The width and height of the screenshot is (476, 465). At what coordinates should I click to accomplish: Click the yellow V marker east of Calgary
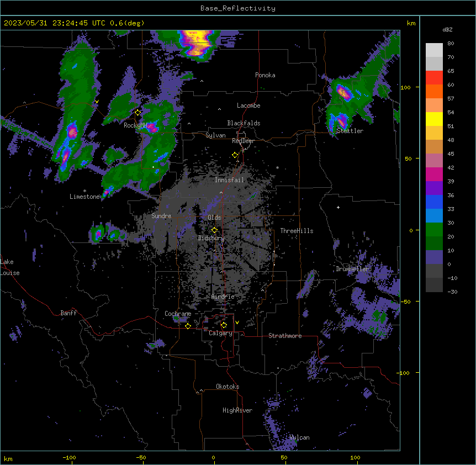point(237,323)
